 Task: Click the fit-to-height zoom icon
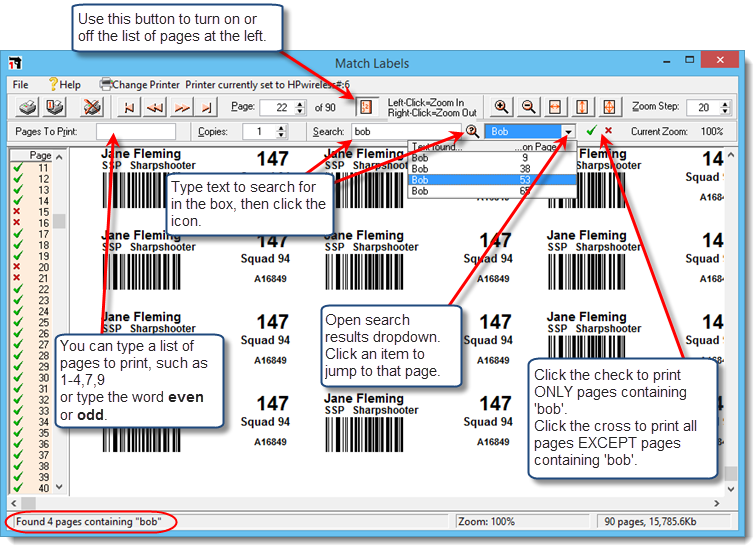(x=582, y=107)
